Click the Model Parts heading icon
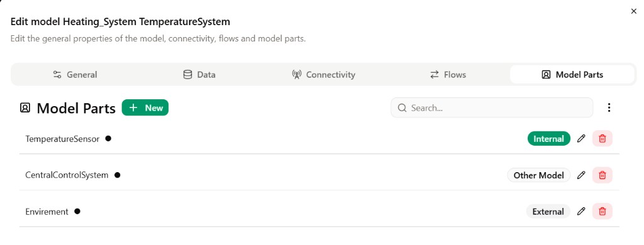 click(x=25, y=108)
